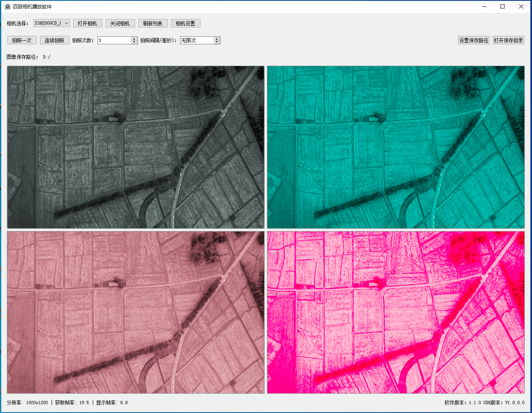
Task: Select the grayscale camera preview
Action: (136, 147)
